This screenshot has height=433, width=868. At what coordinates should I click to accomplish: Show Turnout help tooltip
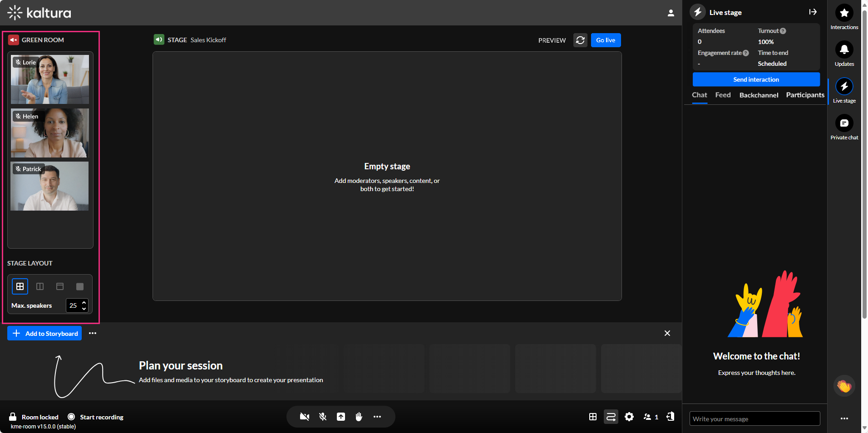click(x=783, y=31)
